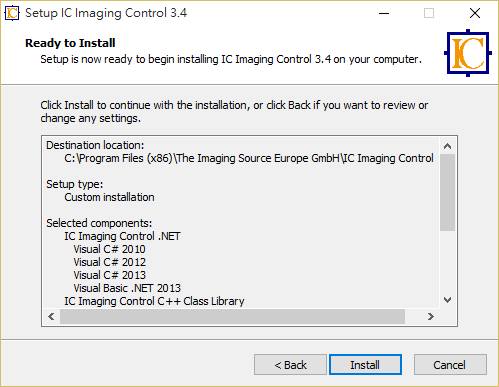
Task: Select the Custom installation line
Action: (x=109, y=197)
